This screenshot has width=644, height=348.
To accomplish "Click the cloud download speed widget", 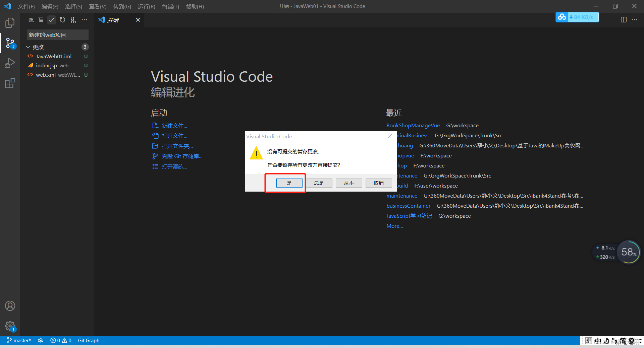I will click(577, 17).
